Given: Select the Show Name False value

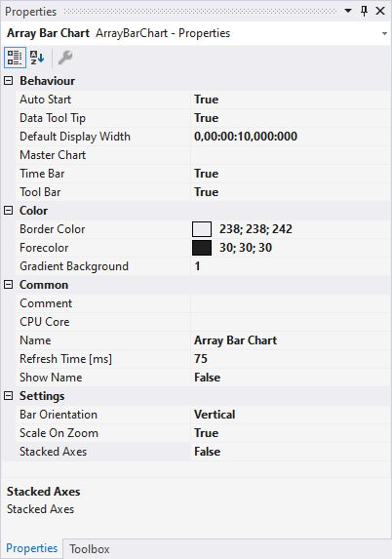Looking at the screenshot, I should pyautogui.click(x=291, y=378).
